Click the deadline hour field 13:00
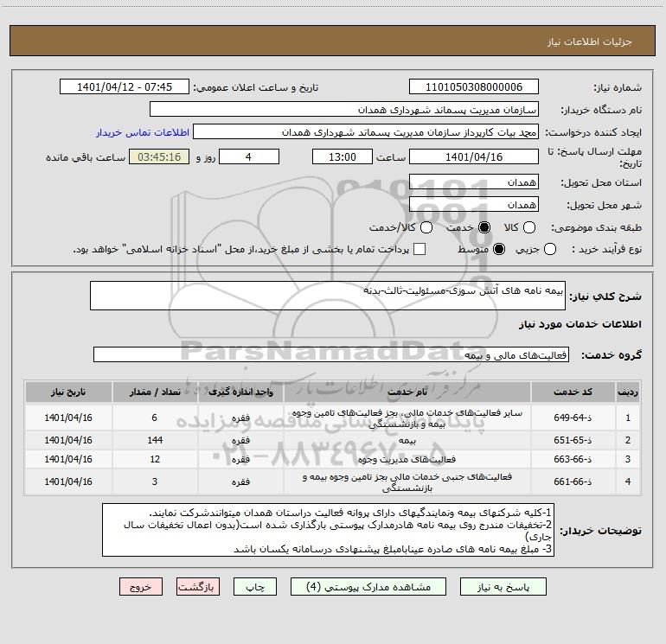 [x=343, y=156]
